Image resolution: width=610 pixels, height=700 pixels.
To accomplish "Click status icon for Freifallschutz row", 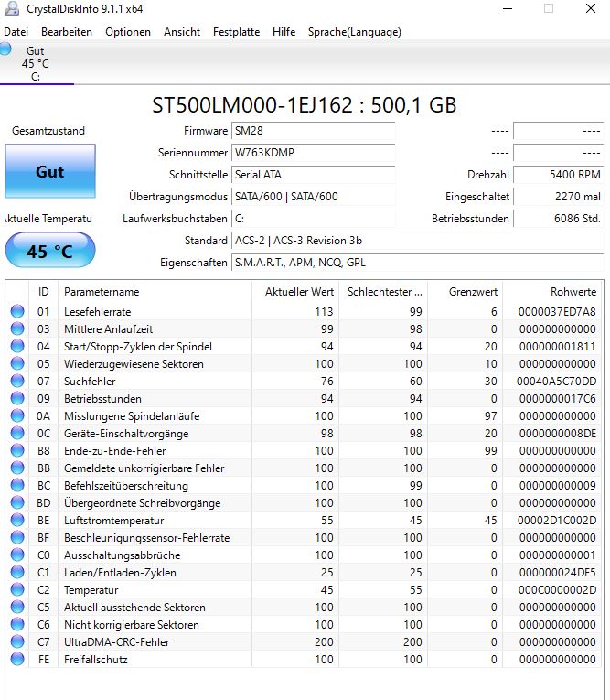I will [x=17, y=660].
